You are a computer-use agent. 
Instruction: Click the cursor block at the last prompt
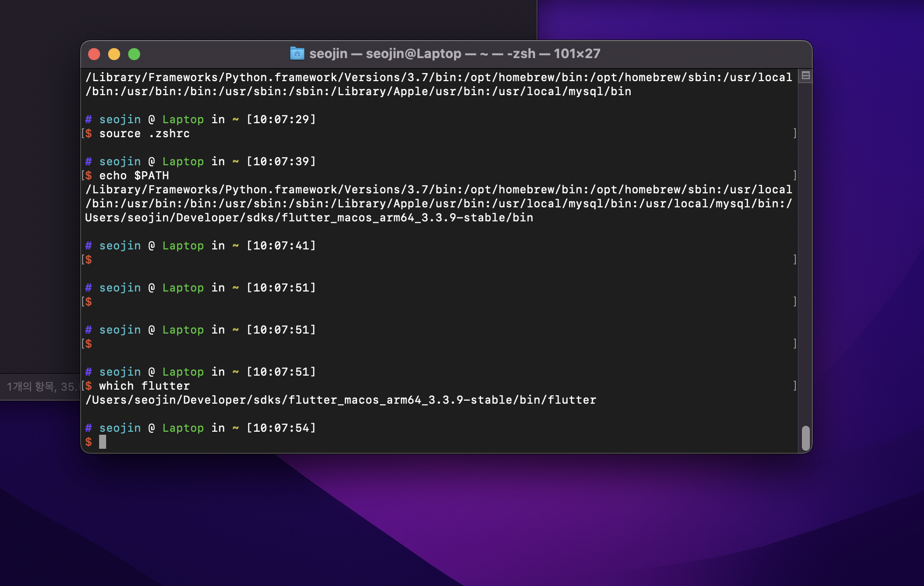[x=103, y=442]
